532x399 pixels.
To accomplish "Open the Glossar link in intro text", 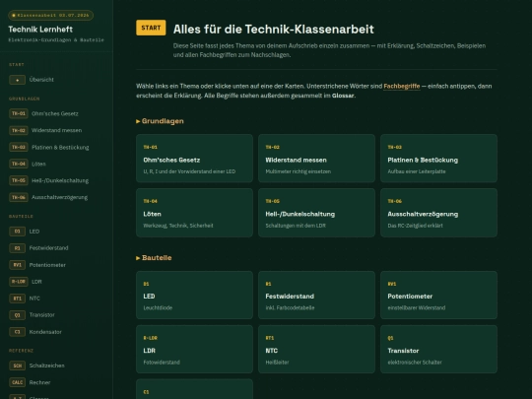I will point(343,96).
